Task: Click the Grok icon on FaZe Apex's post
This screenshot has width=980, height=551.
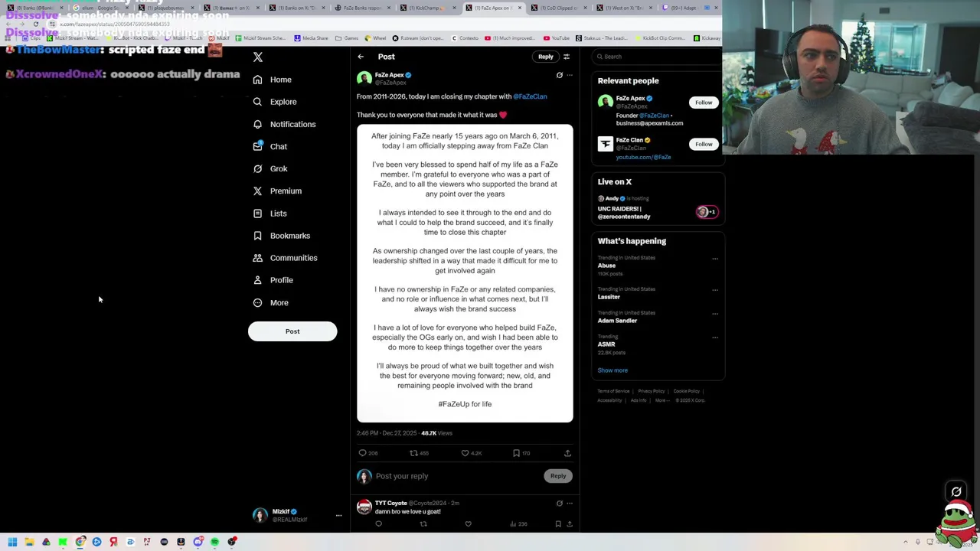Action: (560, 75)
